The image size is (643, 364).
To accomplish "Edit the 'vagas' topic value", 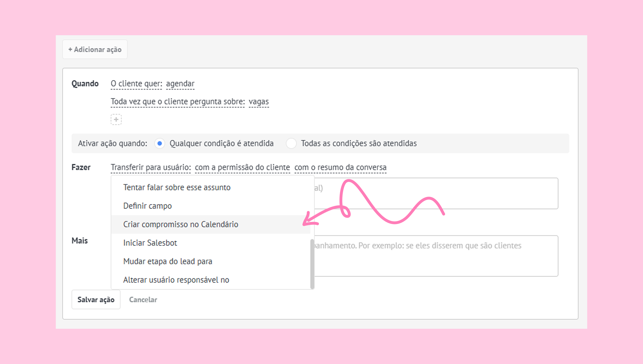I will [258, 101].
